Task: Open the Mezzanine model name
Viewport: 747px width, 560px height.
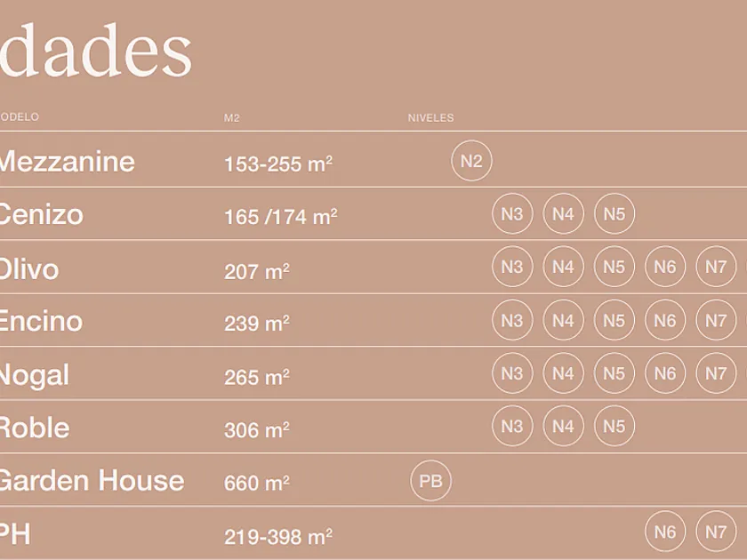Action: pyautogui.click(x=68, y=162)
